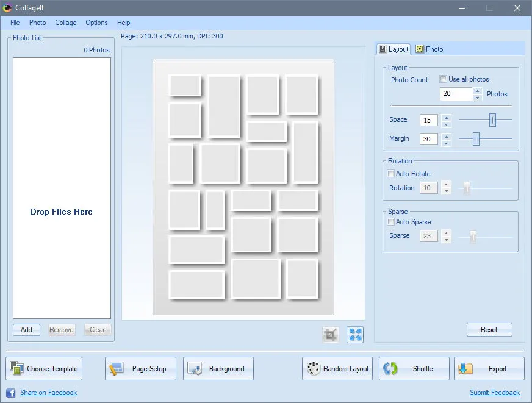
Task: Shuffle the collage photos
Action: point(414,368)
